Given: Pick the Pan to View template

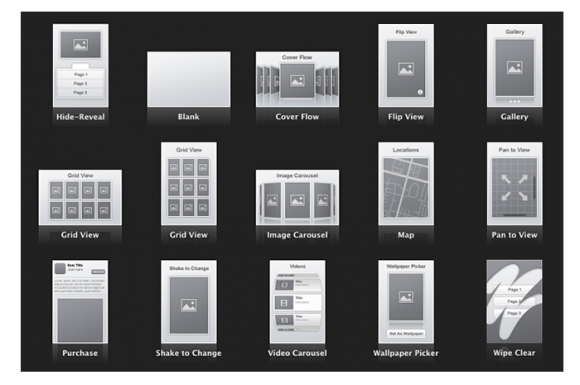Looking at the screenshot, I should pyautogui.click(x=515, y=184).
